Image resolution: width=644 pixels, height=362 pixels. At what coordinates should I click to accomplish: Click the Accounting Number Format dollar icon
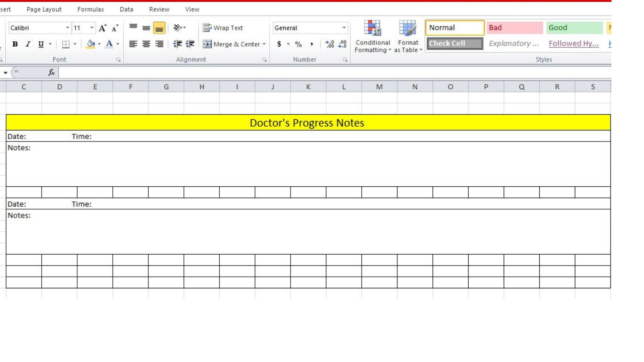279,44
